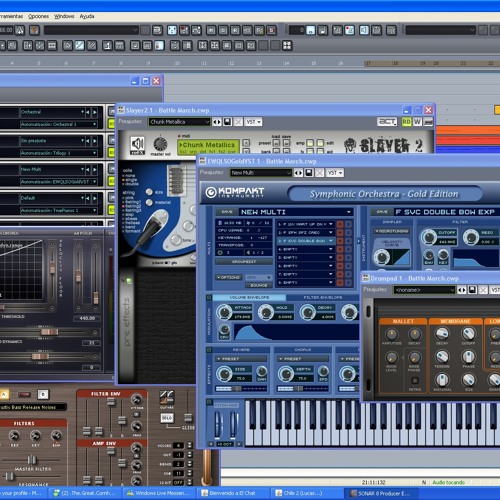Click EWQLSOGoldVST preset arrows icon
Image resolution: width=500 pixels, height=500 pixels.
298,173
